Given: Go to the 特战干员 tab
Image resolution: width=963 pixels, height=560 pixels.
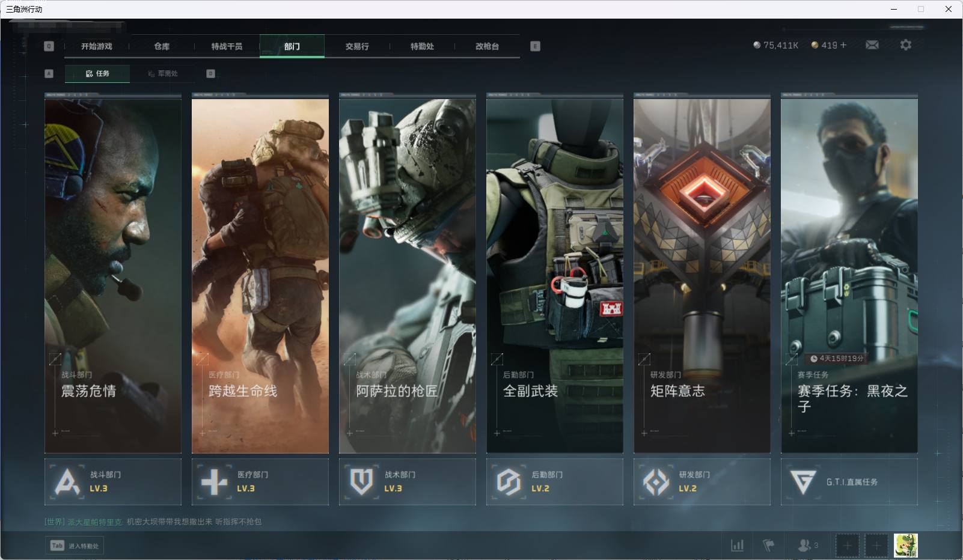Looking at the screenshot, I should point(227,46).
